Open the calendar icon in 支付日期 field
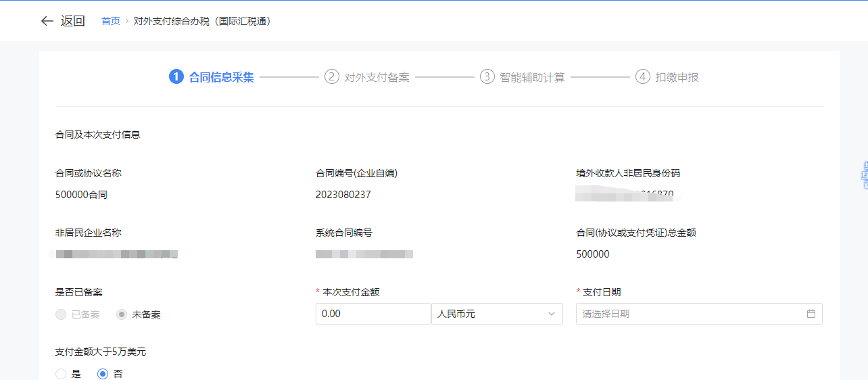Image resolution: width=868 pixels, height=380 pixels. tap(811, 314)
